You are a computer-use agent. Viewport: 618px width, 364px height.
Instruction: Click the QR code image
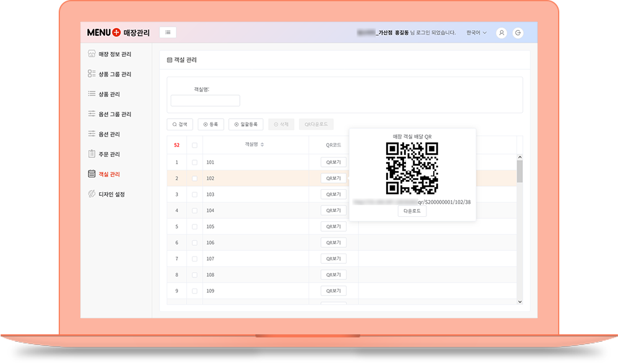coord(412,168)
